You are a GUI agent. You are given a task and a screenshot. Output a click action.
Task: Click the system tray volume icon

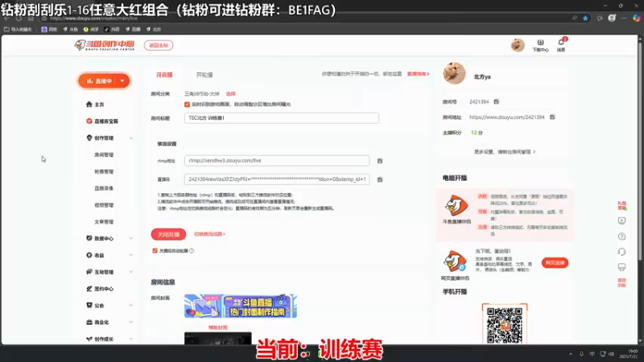(x=612, y=354)
